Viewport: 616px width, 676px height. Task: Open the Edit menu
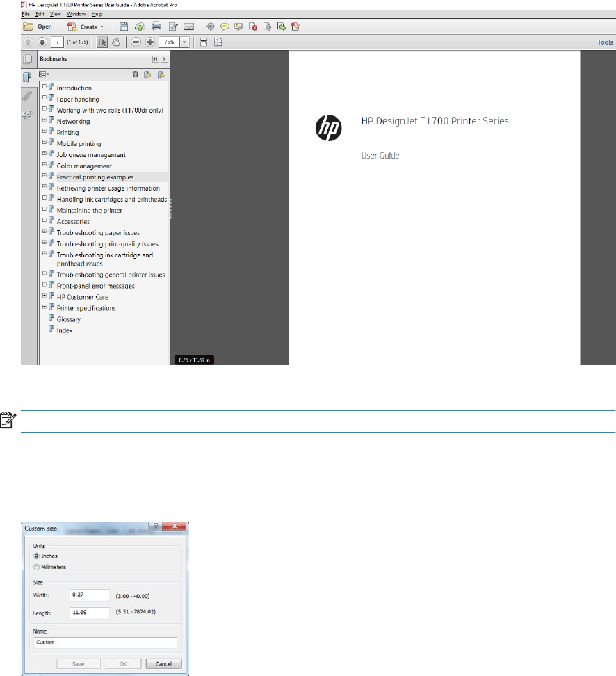pos(40,14)
